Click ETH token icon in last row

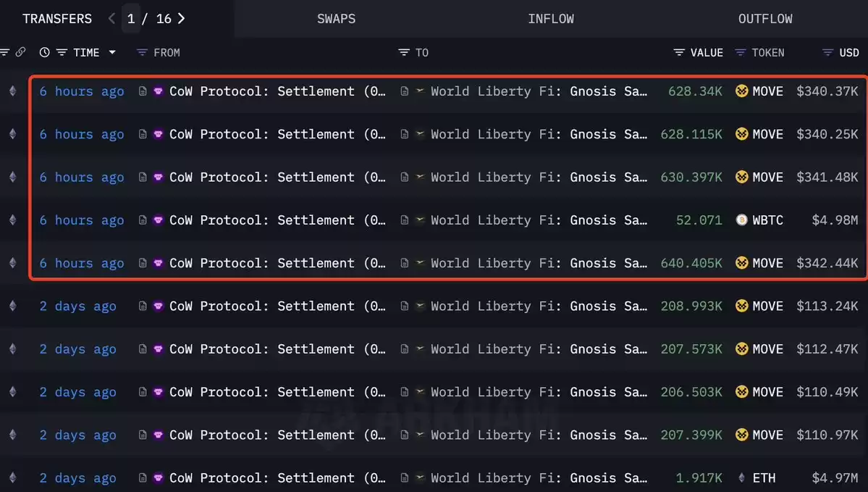pyautogui.click(x=742, y=478)
